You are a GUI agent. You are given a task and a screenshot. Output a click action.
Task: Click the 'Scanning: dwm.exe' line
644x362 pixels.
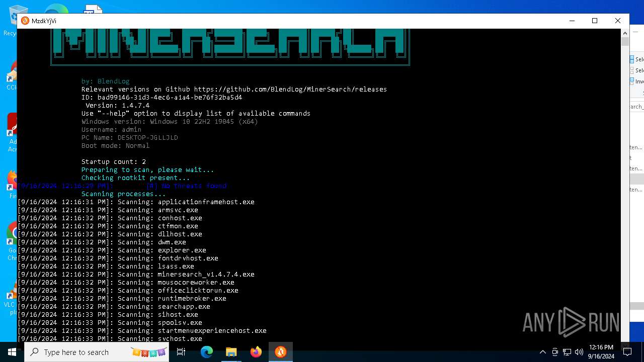tap(102, 242)
